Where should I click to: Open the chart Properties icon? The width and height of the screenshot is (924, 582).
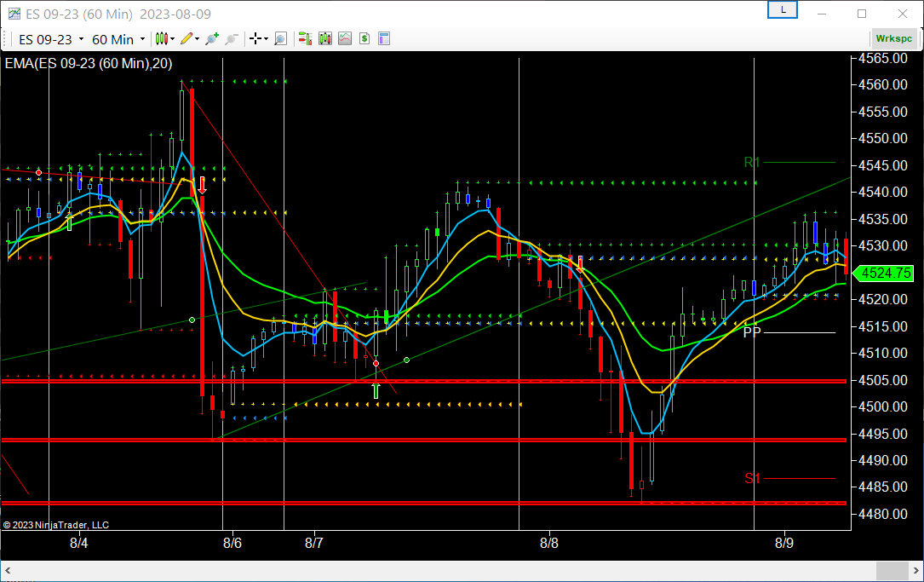[384, 39]
